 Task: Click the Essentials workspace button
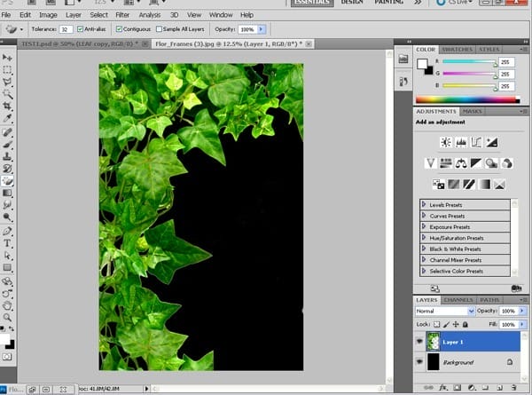pos(312,3)
